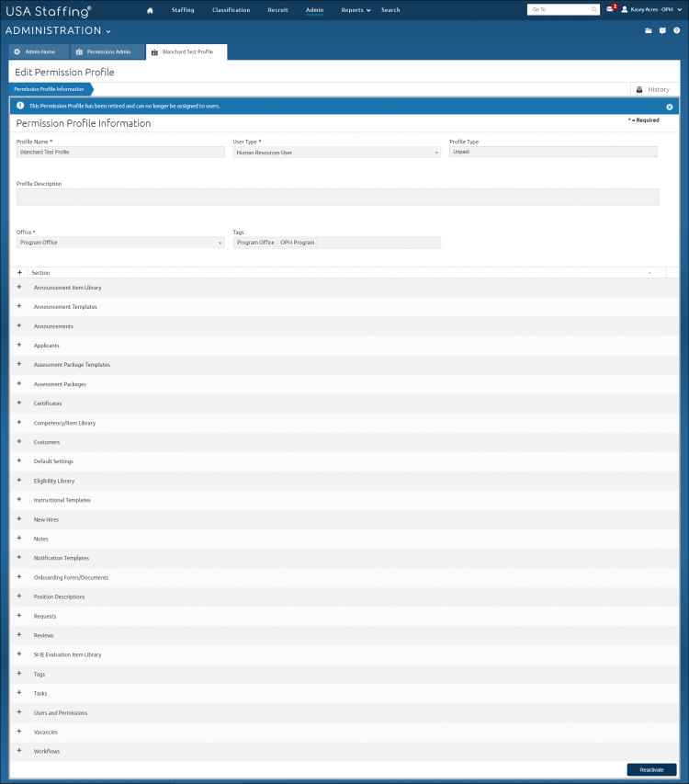Open the mail notifications icon

coord(610,9)
